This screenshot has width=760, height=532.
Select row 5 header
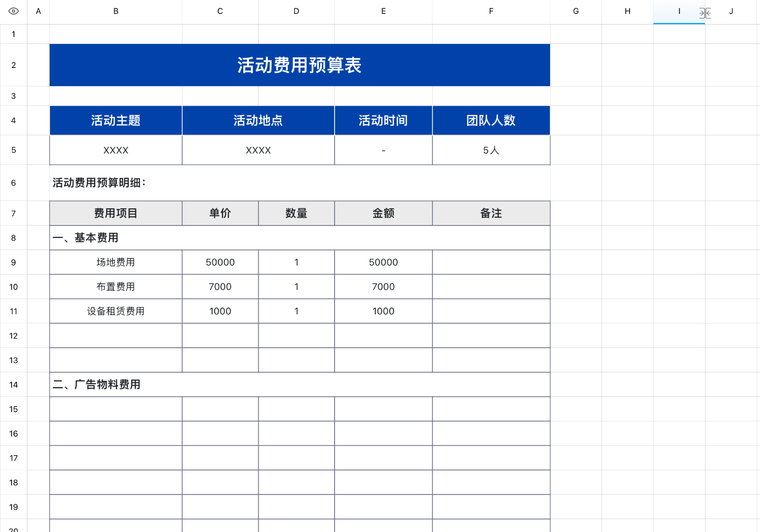tap(13, 150)
